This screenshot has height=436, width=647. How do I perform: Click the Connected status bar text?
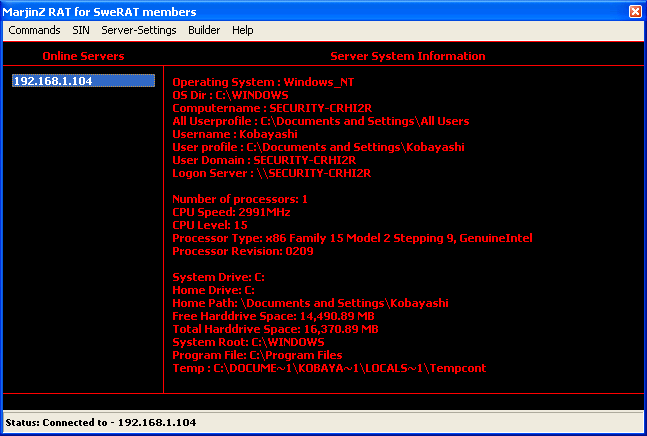point(100,423)
